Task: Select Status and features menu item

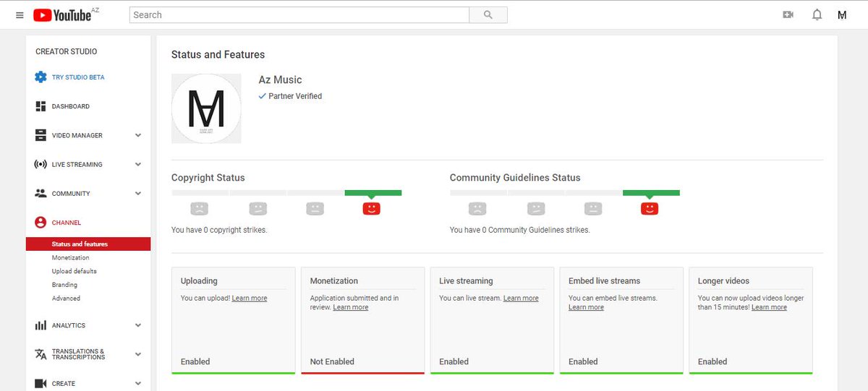Action: pos(88,244)
